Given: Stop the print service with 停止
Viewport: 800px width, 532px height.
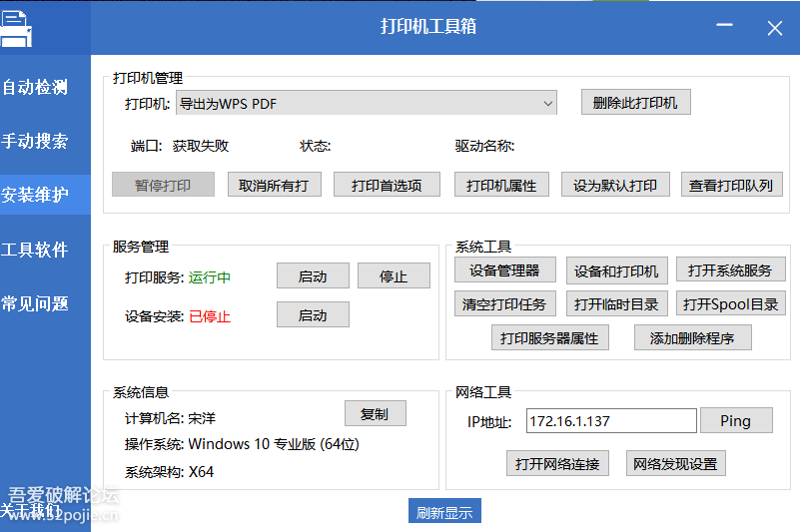Looking at the screenshot, I should (394, 275).
